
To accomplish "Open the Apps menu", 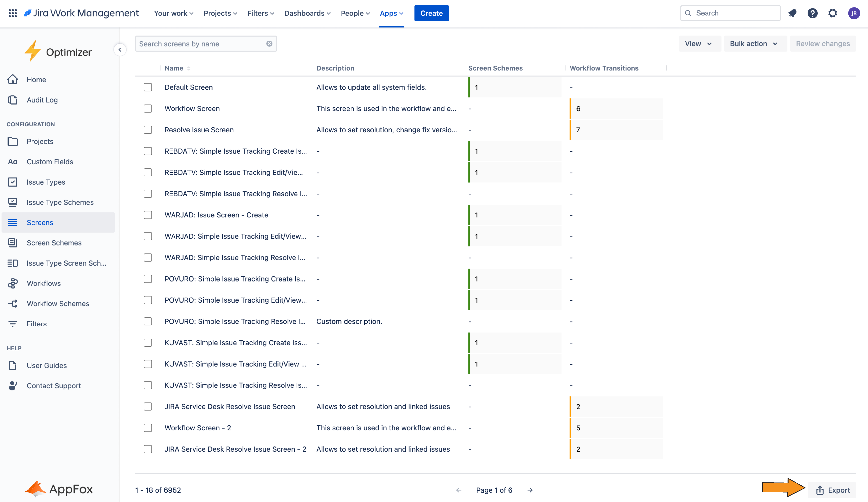I will tap(391, 13).
